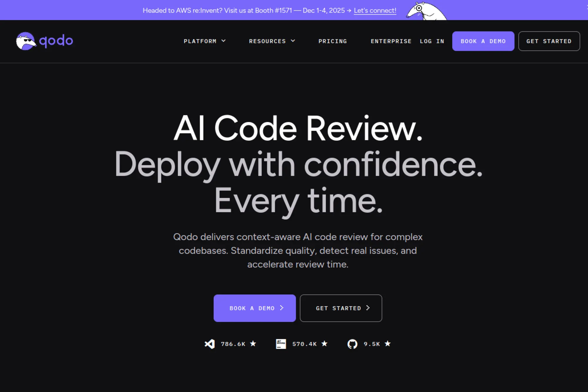Click the star next to 570.4K
588x392 pixels.
coord(324,343)
